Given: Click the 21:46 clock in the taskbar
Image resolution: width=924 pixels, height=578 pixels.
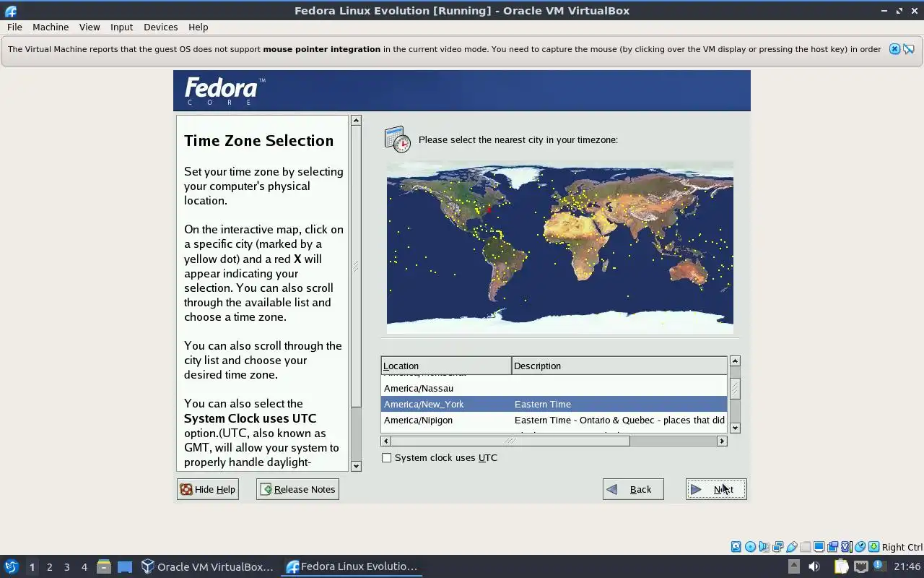Looking at the screenshot, I should (x=907, y=566).
